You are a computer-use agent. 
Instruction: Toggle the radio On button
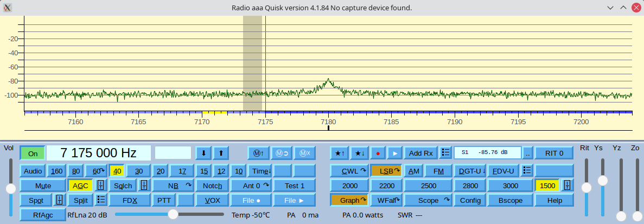pyautogui.click(x=33, y=153)
